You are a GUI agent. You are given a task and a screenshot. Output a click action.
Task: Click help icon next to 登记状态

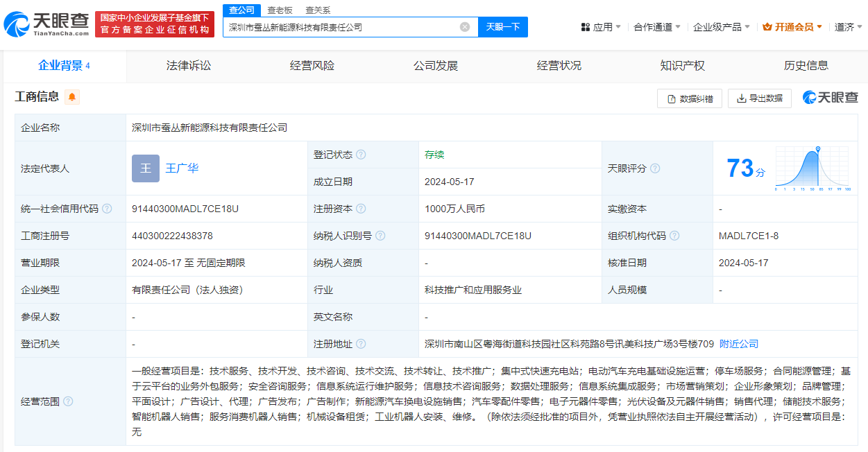361,155
